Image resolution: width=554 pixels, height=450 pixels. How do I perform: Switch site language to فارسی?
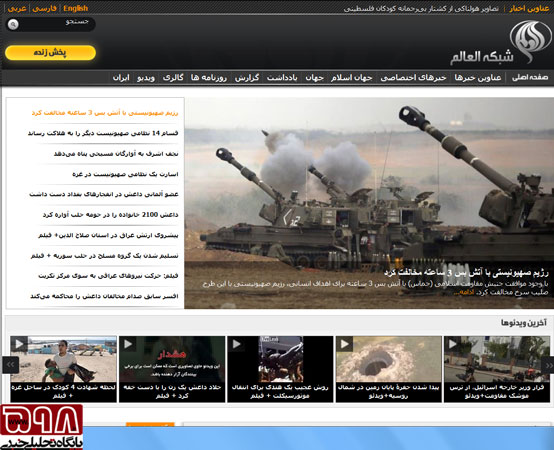(45, 8)
